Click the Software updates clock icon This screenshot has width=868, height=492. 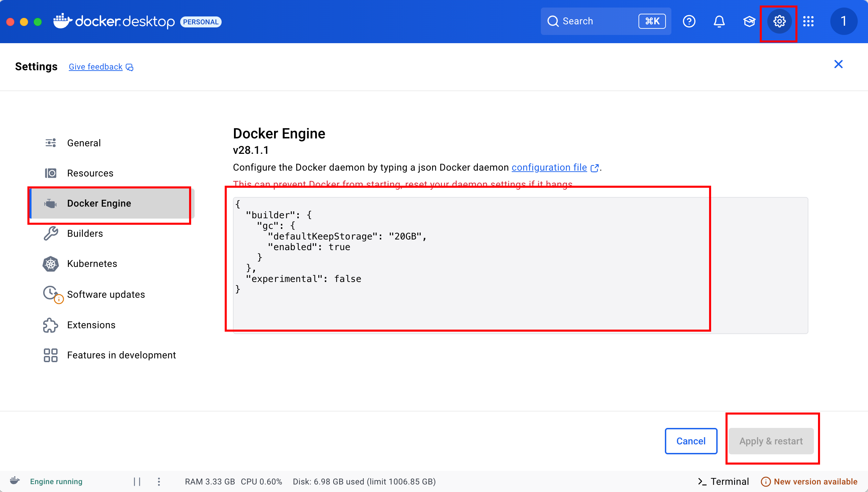point(51,293)
